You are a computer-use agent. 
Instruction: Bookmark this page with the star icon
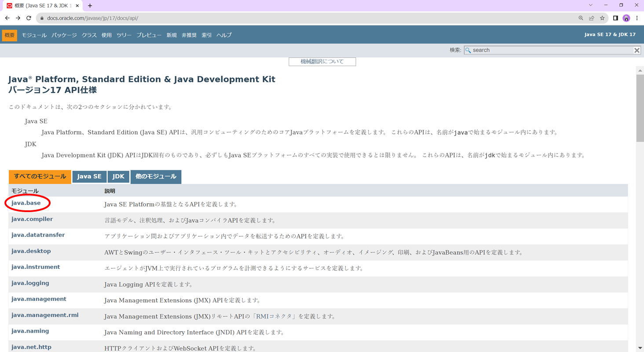[x=602, y=19]
